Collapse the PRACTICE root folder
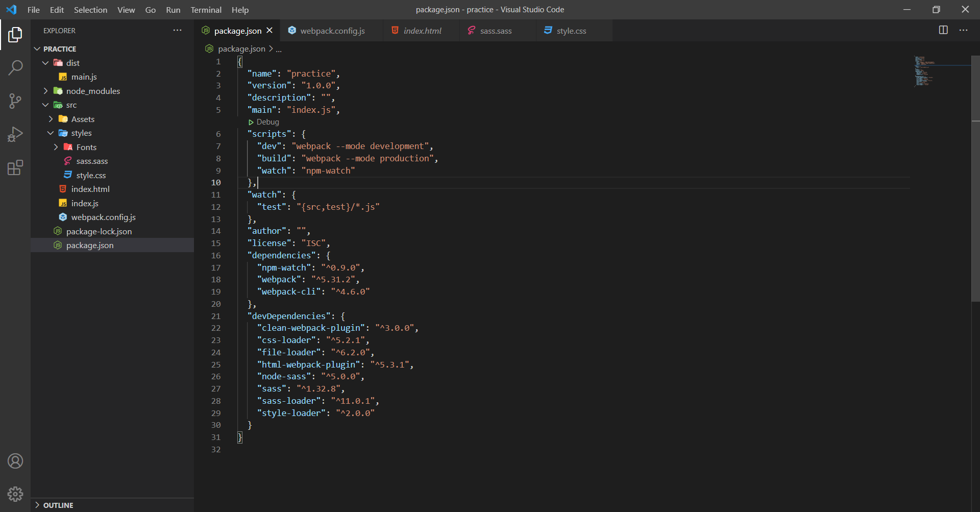Image resolution: width=980 pixels, height=512 pixels. point(37,49)
